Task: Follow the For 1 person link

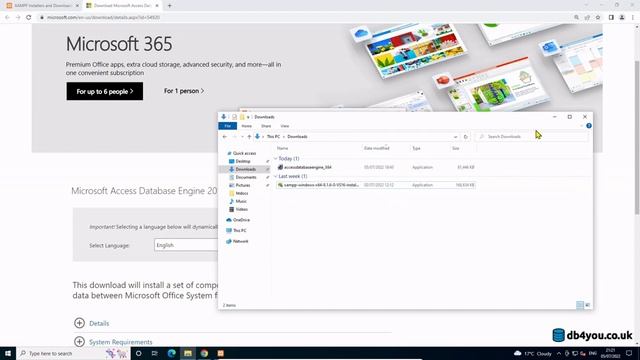Action: point(184,91)
